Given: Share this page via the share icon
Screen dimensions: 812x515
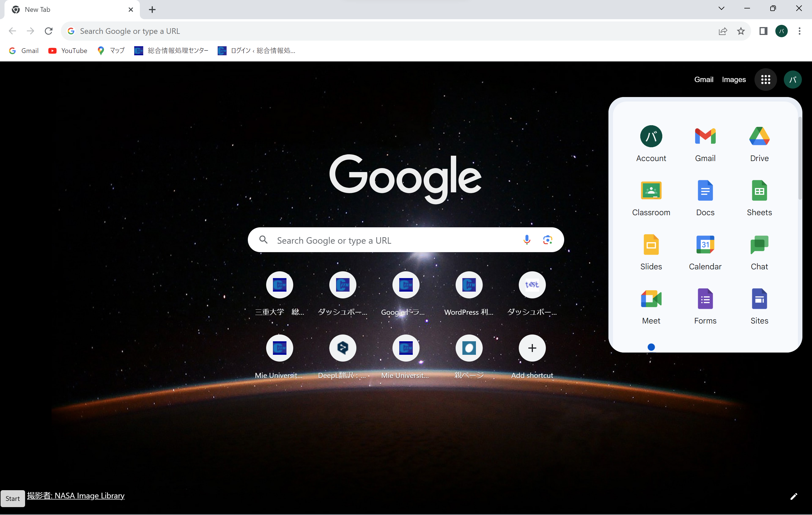Looking at the screenshot, I should 723,31.
